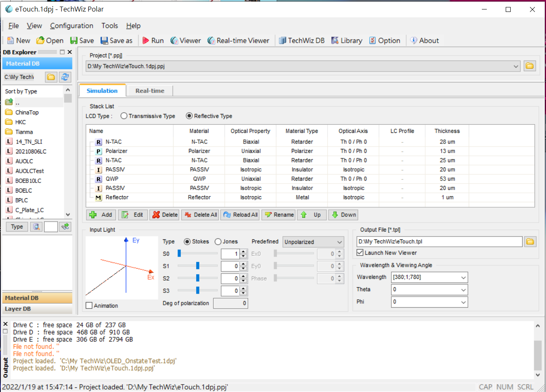Select the Transmissive Type LCD option
This screenshot has height=392, width=546.
pyautogui.click(x=124, y=116)
